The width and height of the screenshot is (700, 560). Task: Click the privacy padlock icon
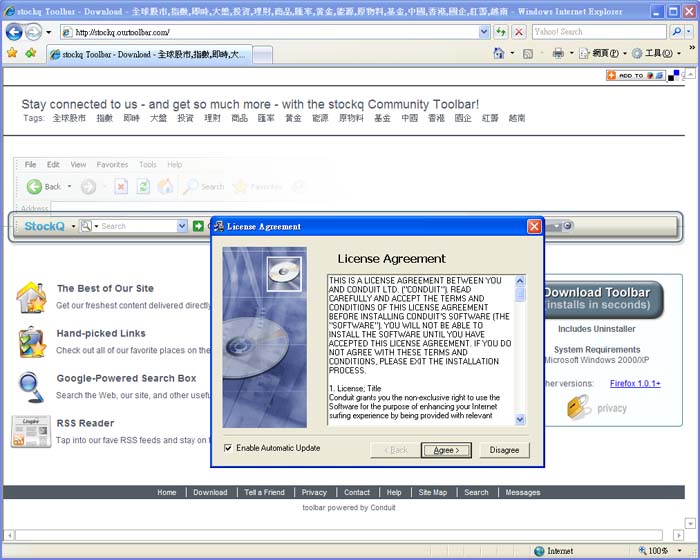coord(579,407)
